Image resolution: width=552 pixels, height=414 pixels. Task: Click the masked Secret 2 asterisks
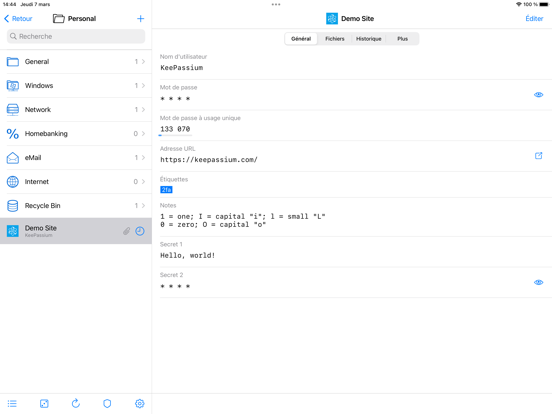(175, 286)
